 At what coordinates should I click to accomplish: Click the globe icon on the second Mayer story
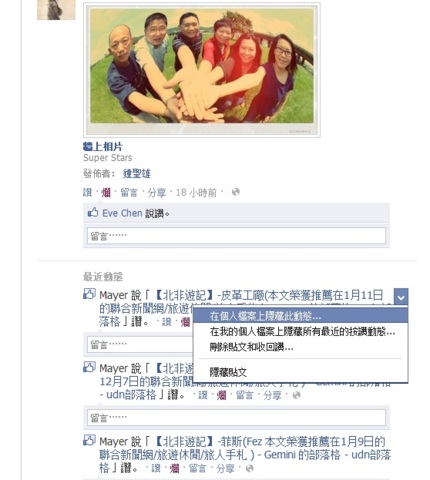[296, 395]
